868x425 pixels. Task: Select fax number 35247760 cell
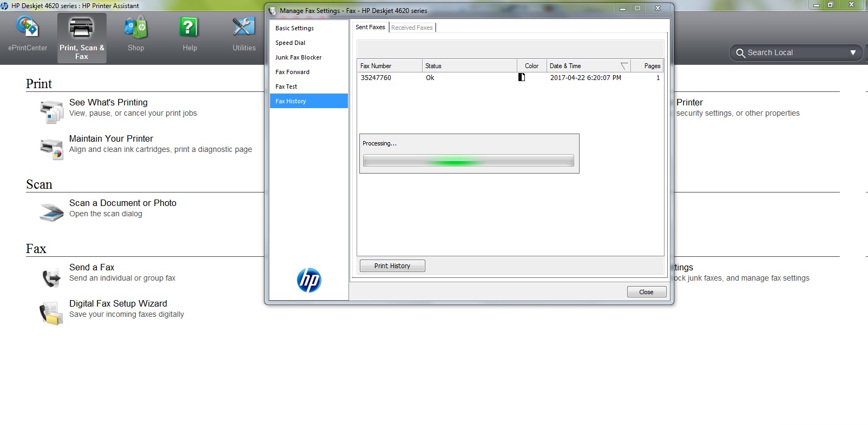[376, 78]
